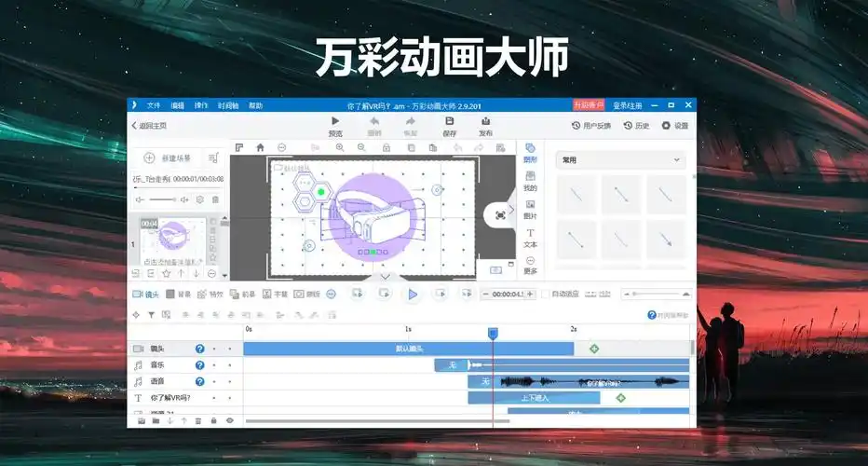Switch to the 字幕 timeline tab
This screenshot has height=466, width=868.
pyautogui.click(x=275, y=295)
